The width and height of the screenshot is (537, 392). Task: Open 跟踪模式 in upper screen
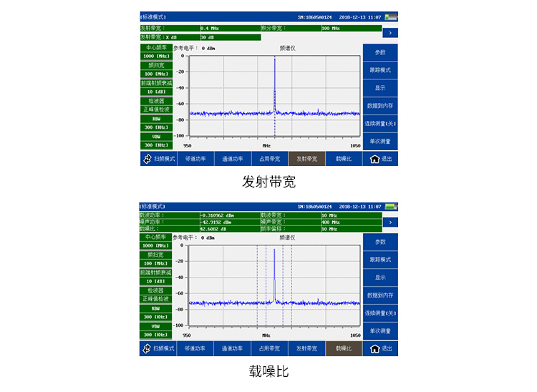tap(380, 70)
